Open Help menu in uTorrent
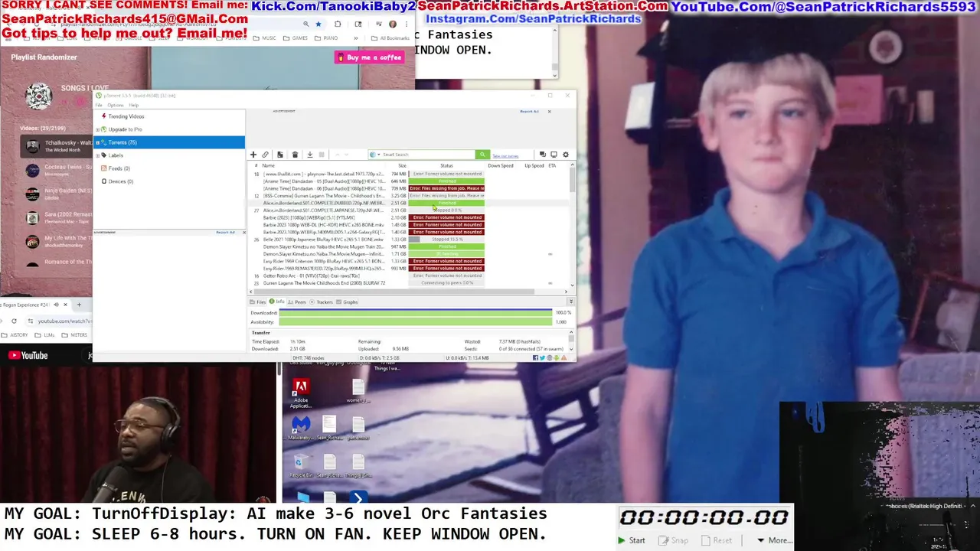 click(x=134, y=105)
